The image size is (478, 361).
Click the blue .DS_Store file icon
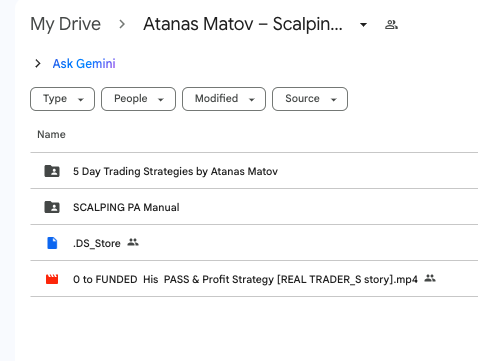point(52,243)
